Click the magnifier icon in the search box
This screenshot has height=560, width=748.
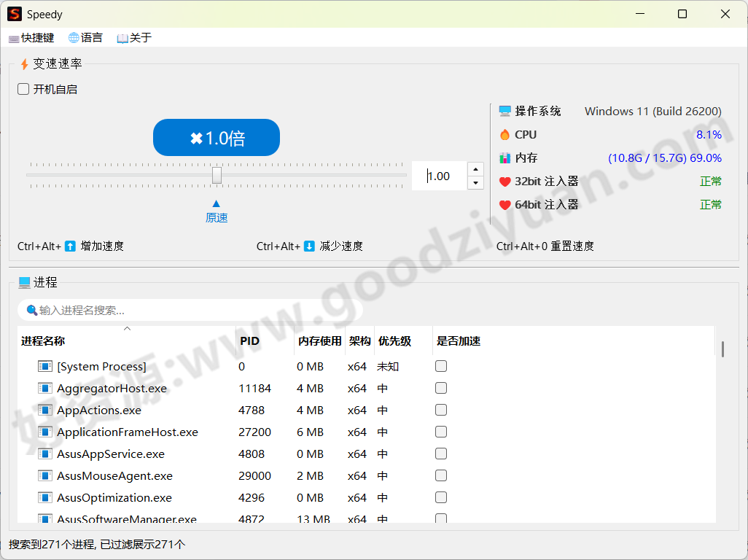pyautogui.click(x=30, y=309)
